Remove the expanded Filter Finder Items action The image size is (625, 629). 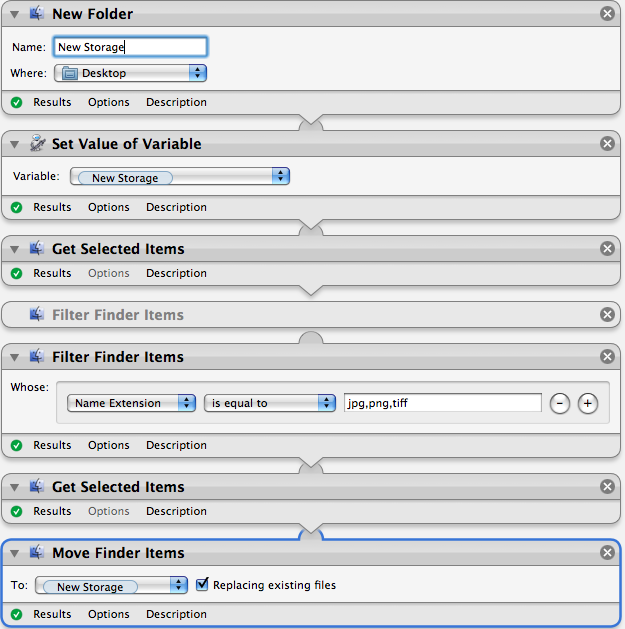[x=607, y=356]
